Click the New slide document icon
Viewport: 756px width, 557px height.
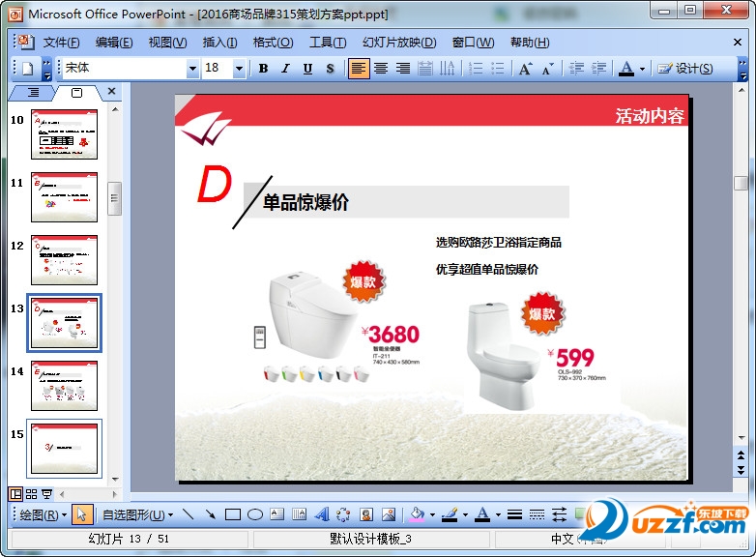click(x=27, y=69)
